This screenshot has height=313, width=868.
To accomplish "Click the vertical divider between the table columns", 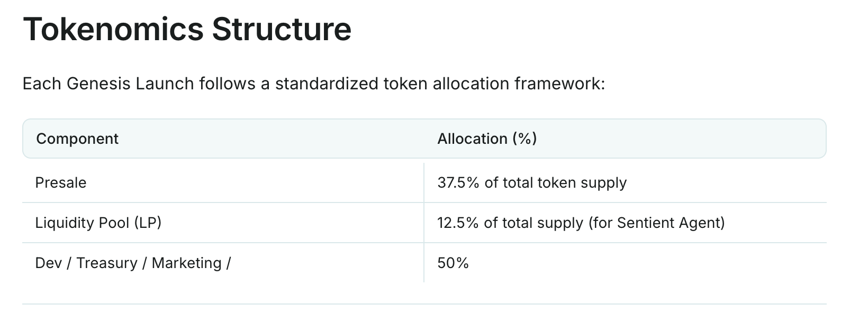I will (x=424, y=223).
